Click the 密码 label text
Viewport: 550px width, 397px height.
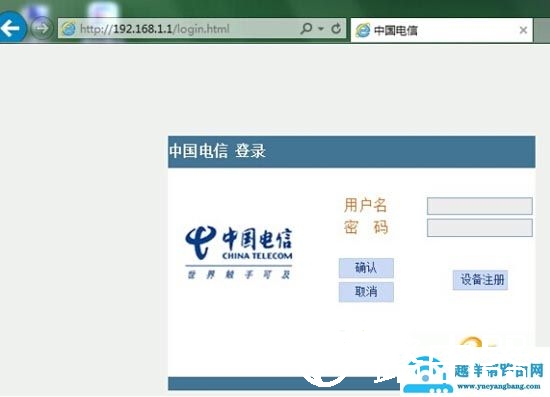pyautogui.click(x=365, y=227)
